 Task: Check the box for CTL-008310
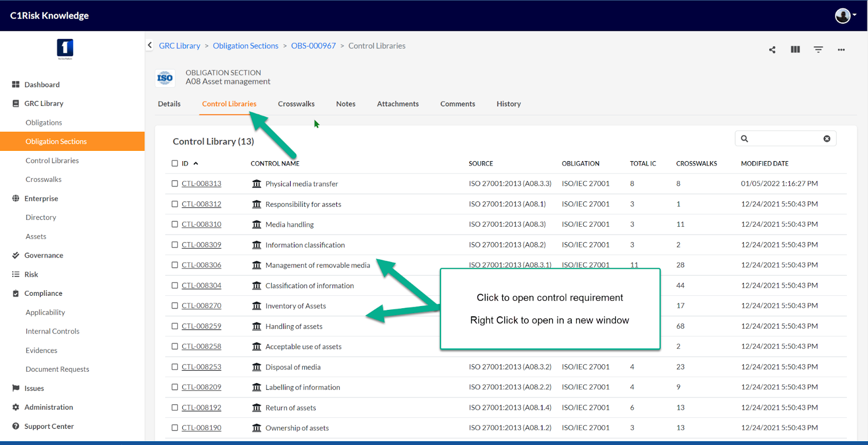coord(175,224)
